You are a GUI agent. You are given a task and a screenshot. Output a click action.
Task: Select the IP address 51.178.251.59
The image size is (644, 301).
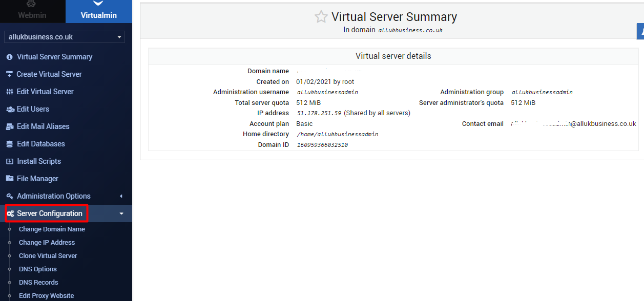[319, 113]
